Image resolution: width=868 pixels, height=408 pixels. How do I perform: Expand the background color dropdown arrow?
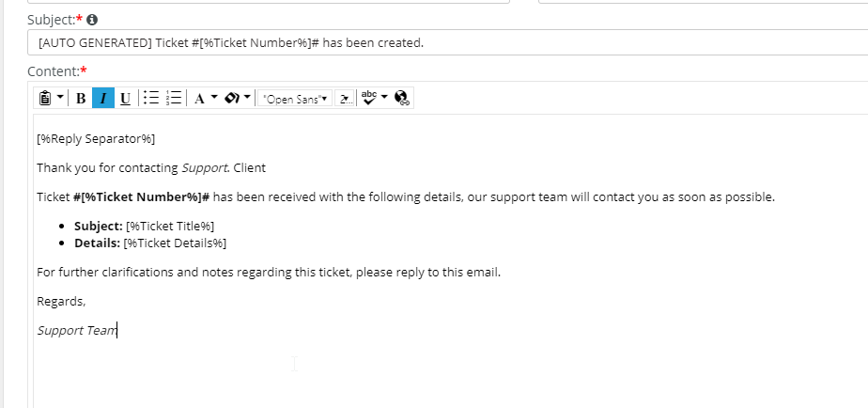247,98
